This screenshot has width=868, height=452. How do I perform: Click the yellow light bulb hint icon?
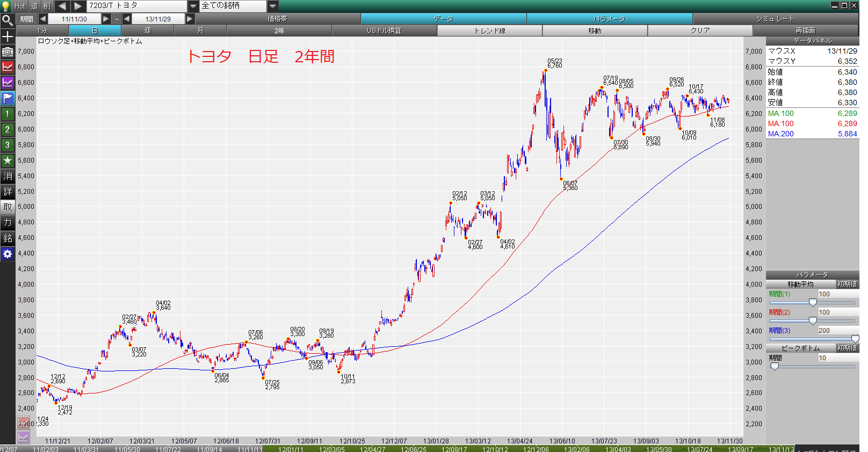tap(6, 6)
